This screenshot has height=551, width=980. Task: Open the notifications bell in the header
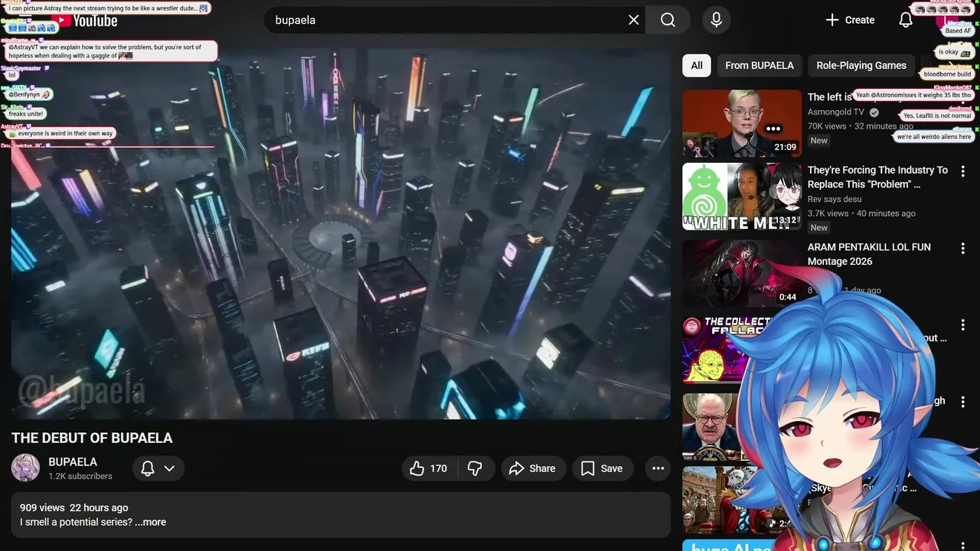tap(906, 20)
